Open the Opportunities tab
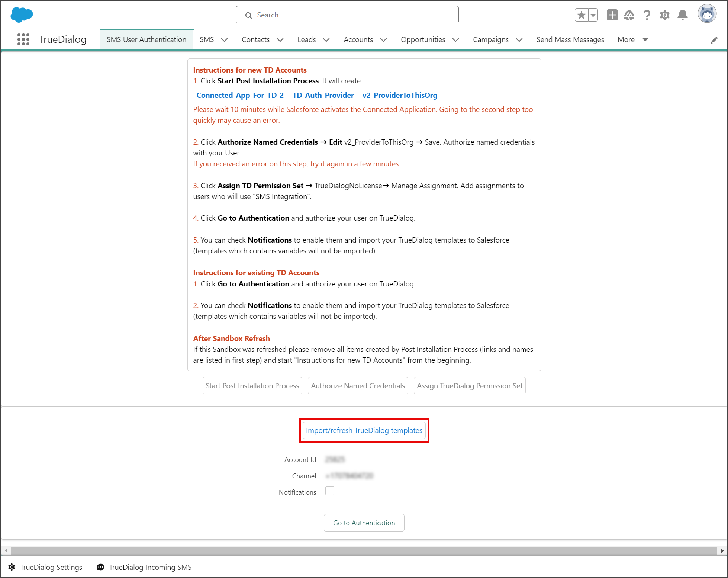Screen dimensions: 728x578 click(x=423, y=39)
